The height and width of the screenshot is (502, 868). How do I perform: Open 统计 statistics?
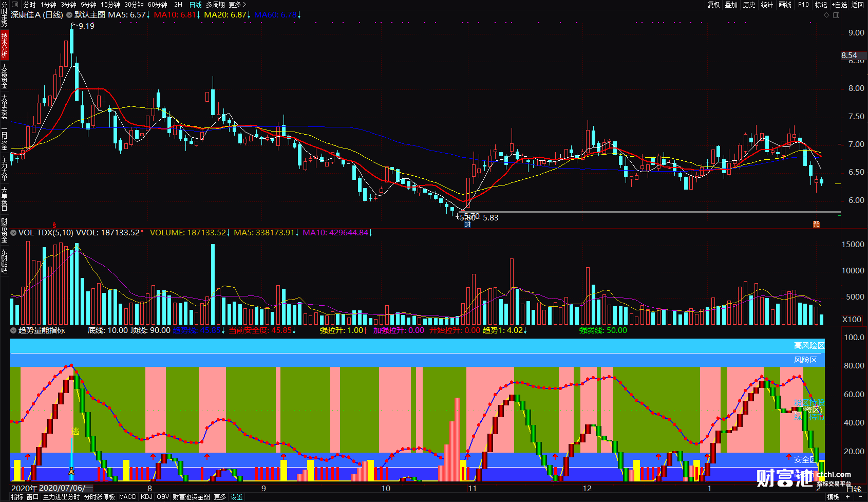point(767,5)
